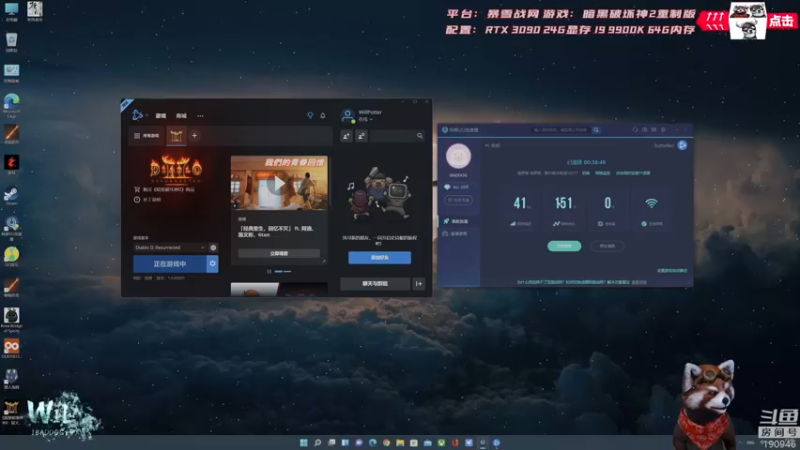Open Microsoft Edge desktop shortcut
The height and width of the screenshot is (450, 800).
pyautogui.click(x=11, y=105)
